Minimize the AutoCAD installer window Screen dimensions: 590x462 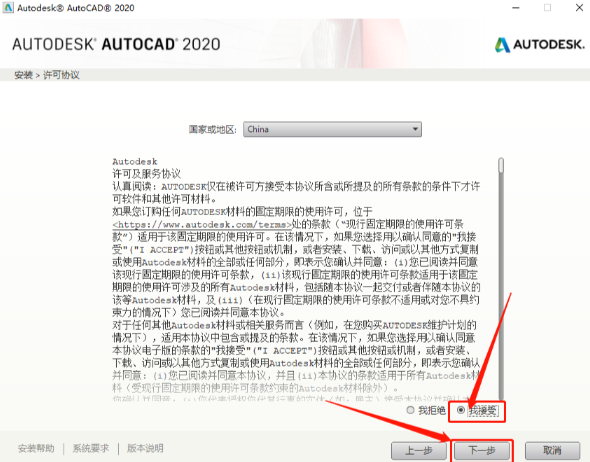[x=516, y=8]
